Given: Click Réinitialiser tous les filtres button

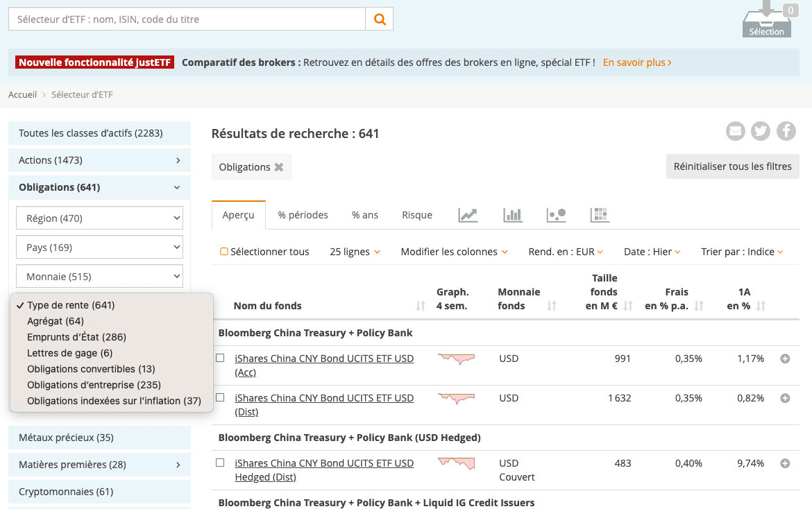Looking at the screenshot, I should coord(732,166).
